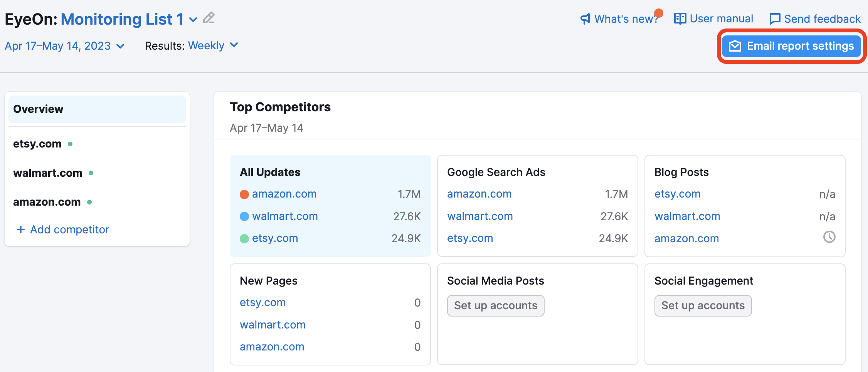Click the User manual book icon
Screen dimensions: 868x372
(x=680, y=18)
